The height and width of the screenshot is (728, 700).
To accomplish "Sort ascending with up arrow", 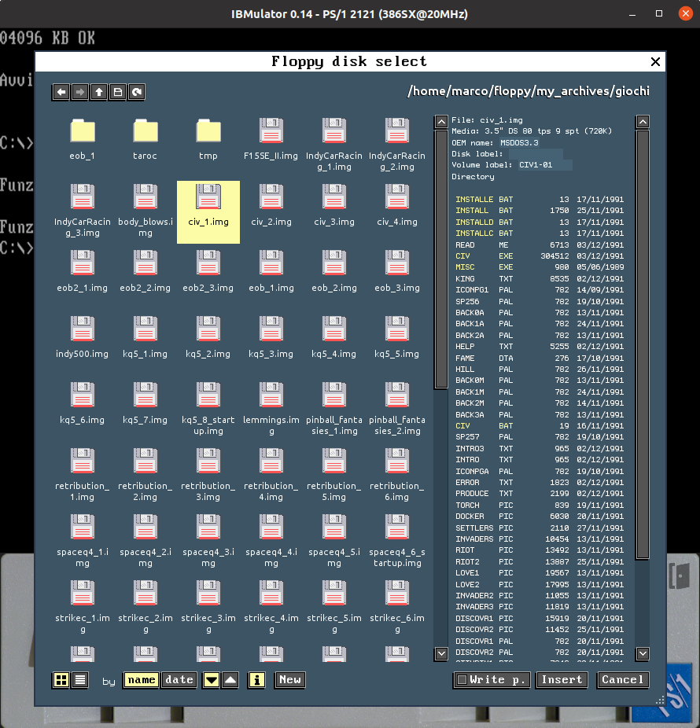I will point(230,680).
